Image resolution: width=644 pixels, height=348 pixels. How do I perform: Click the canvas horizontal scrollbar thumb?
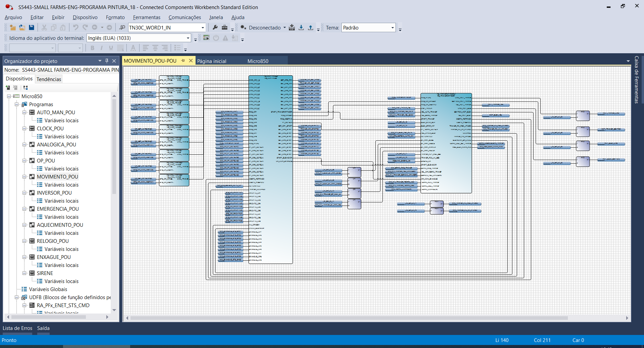click(x=349, y=318)
